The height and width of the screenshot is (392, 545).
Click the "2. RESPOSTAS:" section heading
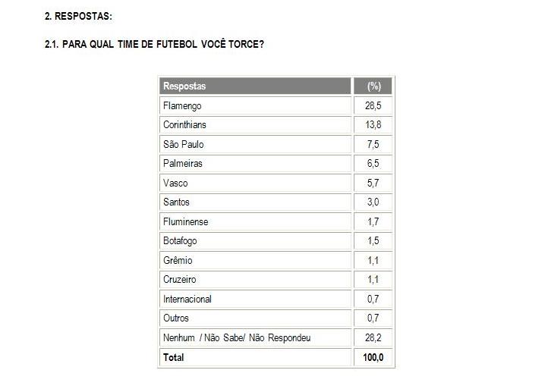pyautogui.click(x=77, y=16)
